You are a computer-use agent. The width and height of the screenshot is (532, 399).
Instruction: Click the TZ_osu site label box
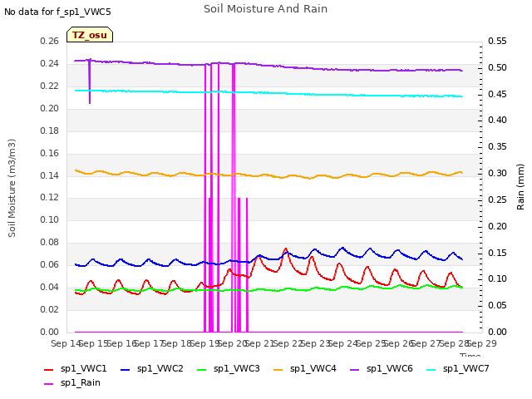pyautogui.click(x=90, y=35)
